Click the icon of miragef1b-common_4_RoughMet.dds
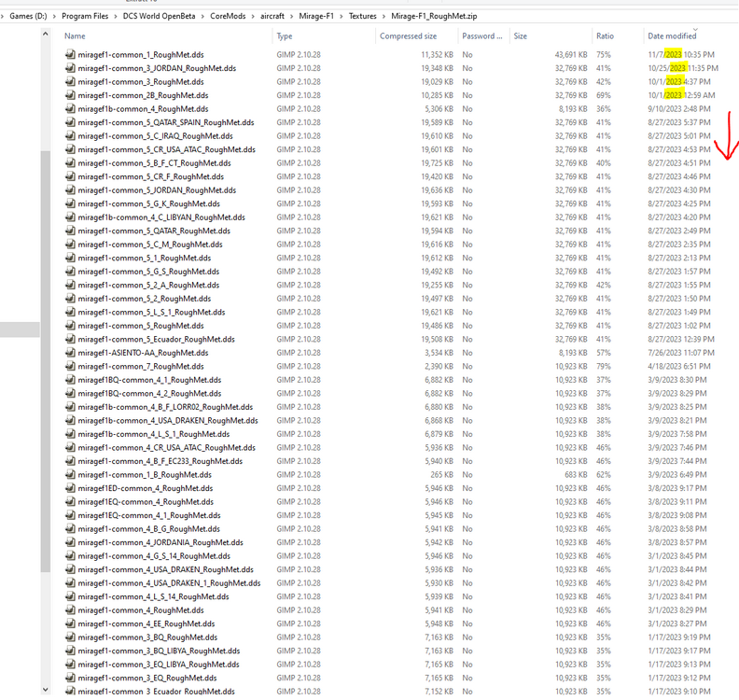 [70, 109]
